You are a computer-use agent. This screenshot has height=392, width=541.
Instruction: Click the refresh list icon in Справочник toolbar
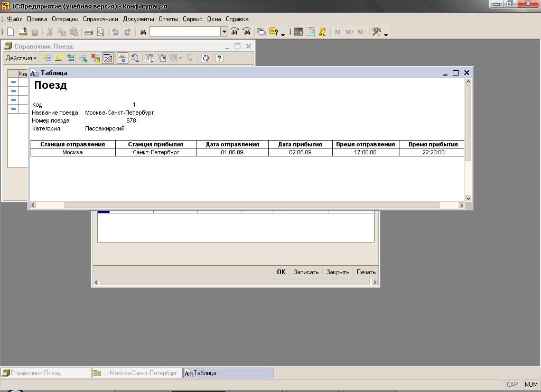click(205, 58)
